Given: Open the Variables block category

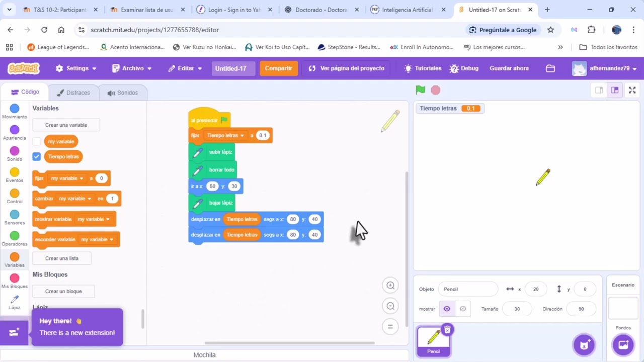Looking at the screenshot, I should coord(15,260).
